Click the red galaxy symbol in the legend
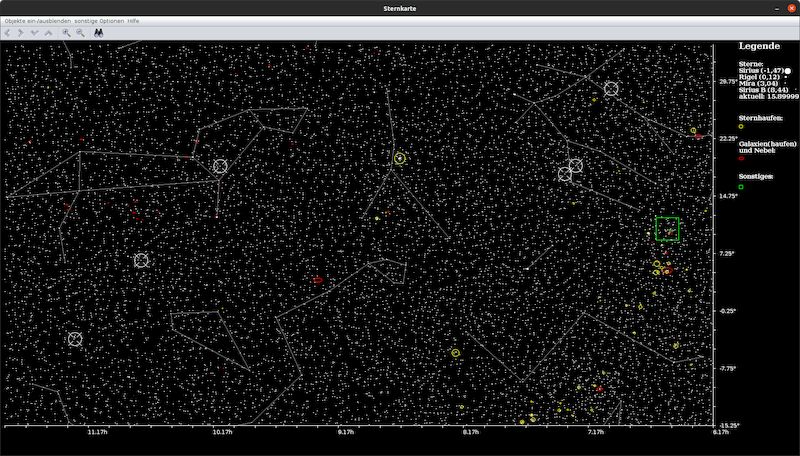Screen dimensions: 800x456 tap(741, 159)
